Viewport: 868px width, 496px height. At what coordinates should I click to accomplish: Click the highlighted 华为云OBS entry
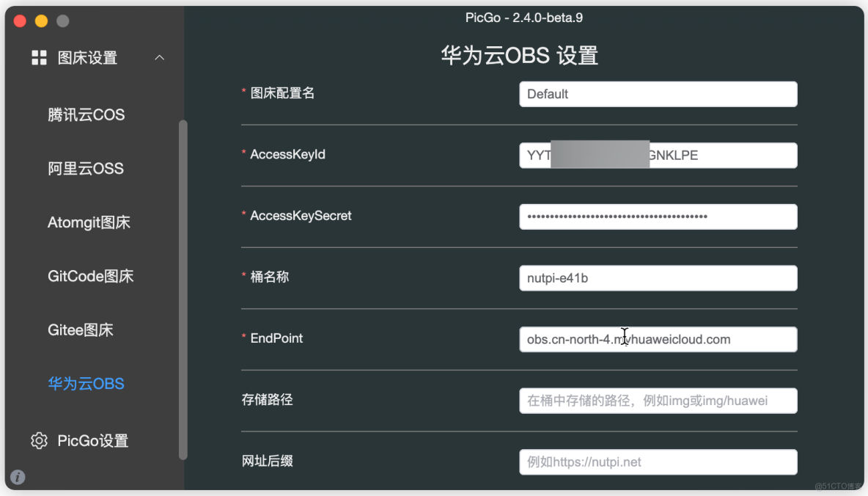(x=86, y=383)
